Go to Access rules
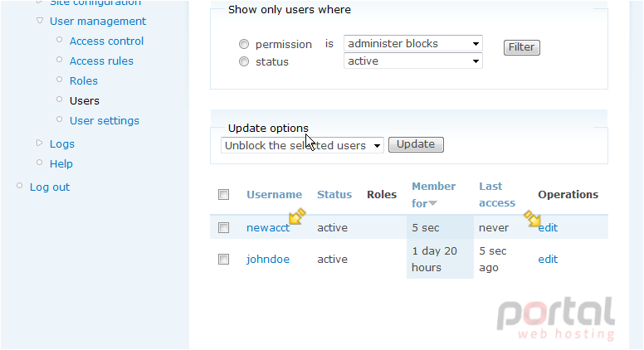Image resolution: width=644 pixels, height=350 pixels. point(101,61)
